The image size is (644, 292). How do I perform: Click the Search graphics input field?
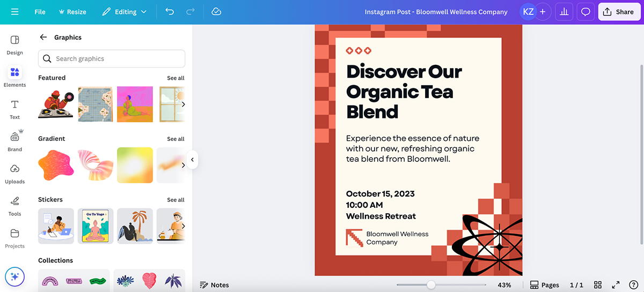click(112, 59)
